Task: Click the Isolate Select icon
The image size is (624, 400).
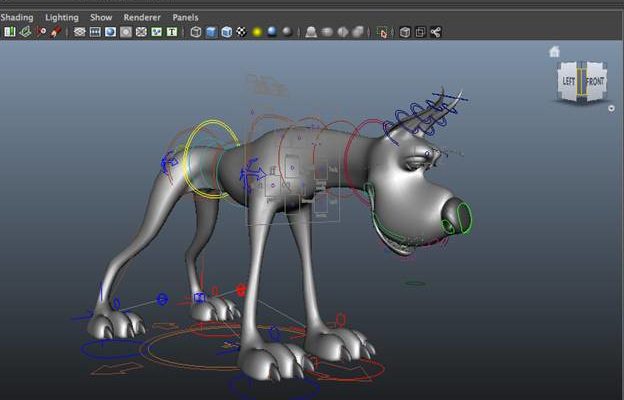Action: point(383,32)
